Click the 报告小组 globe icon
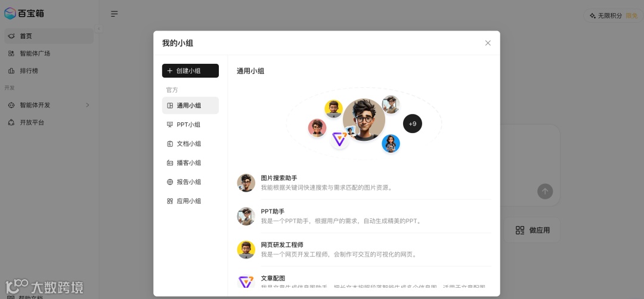Image resolution: width=644 pixels, height=299 pixels. [169, 182]
